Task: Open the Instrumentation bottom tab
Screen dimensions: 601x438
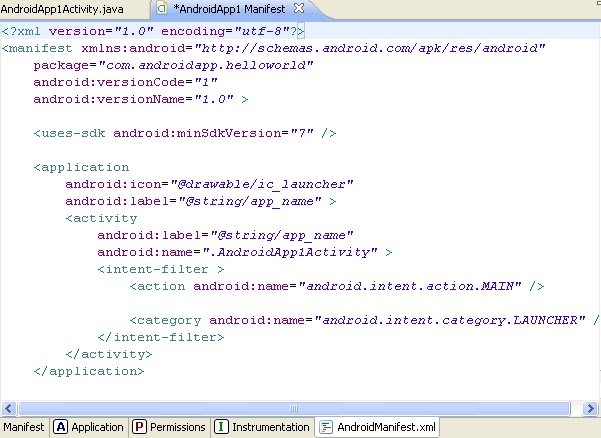Action: [x=262, y=427]
